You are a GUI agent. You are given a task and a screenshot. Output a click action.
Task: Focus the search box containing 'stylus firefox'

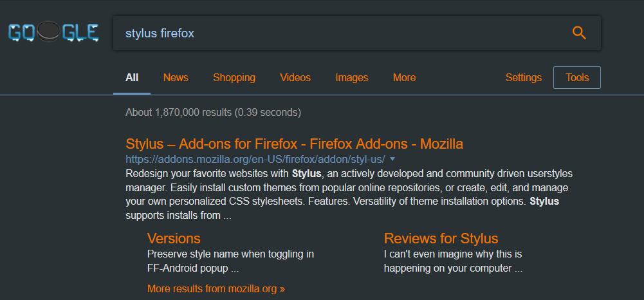335,33
